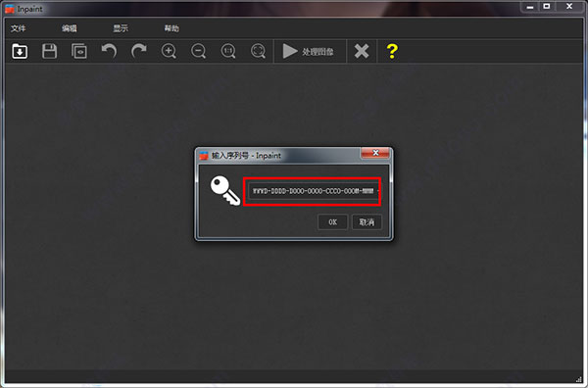Minimize the Inpaint window
The width and height of the screenshot is (588, 388).
pos(530,7)
